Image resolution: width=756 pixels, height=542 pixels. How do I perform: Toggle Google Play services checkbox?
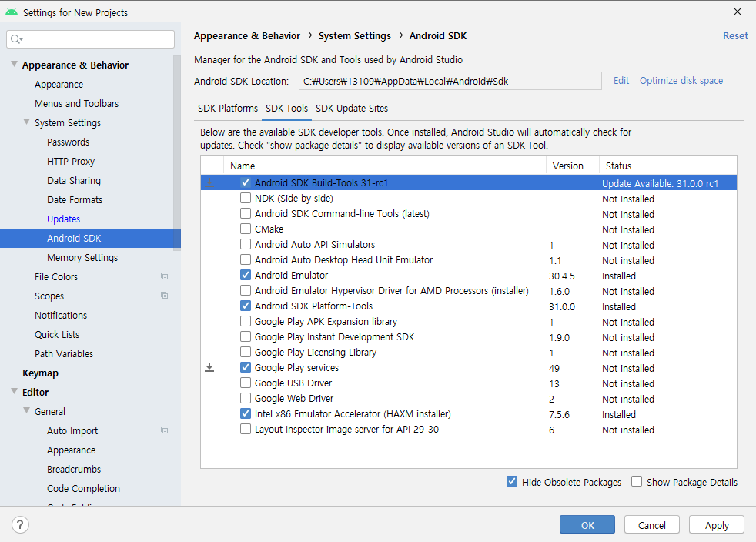(246, 368)
